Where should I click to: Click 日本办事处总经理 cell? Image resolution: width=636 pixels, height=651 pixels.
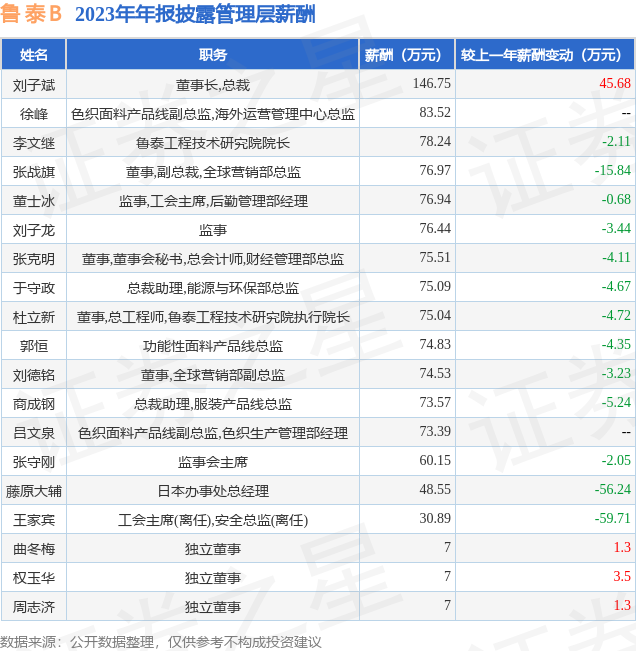click(x=213, y=491)
